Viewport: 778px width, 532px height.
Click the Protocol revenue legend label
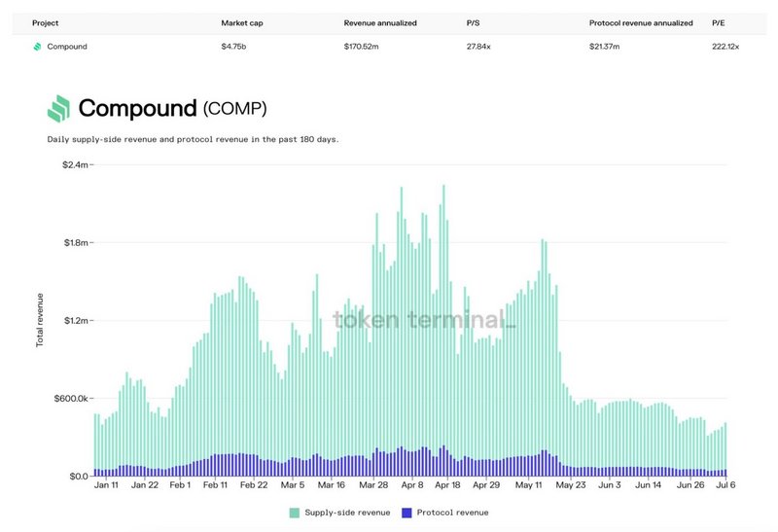[x=452, y=513]
